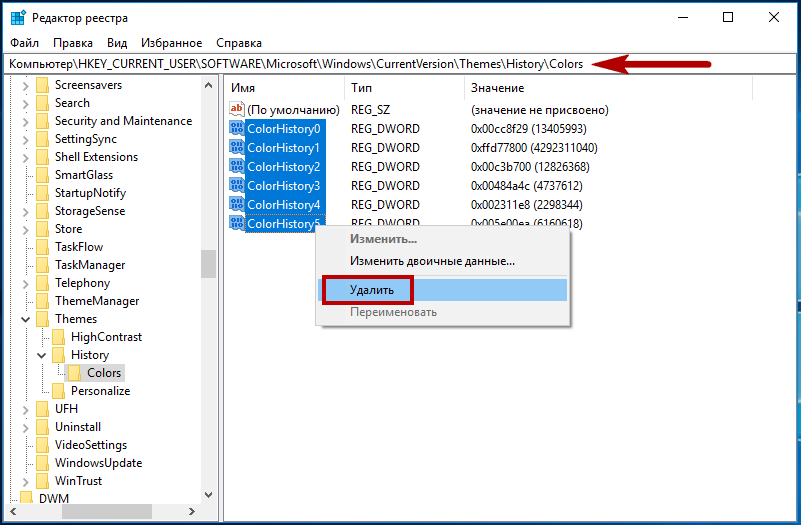Click the Search folder icon
This screenshot has height=525, width=801.
pyautogui.click(x=42, y=103)
